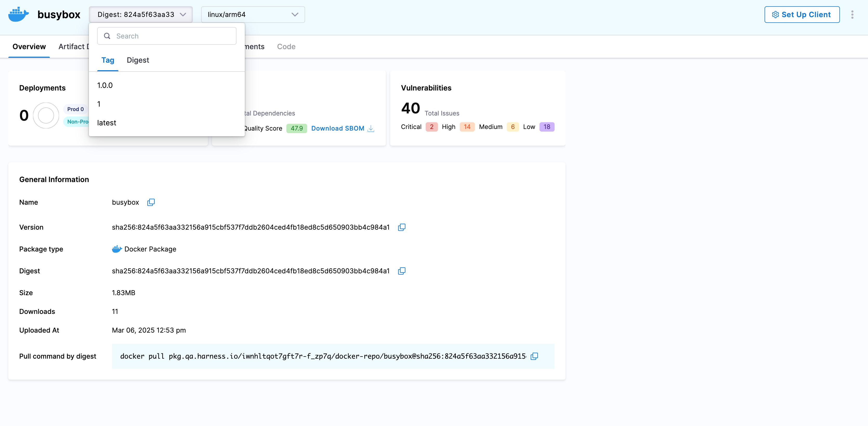This screenshot has height=426, width=868.
Task: Expand the Digest version selector dropdown
Action: point(141,15)
